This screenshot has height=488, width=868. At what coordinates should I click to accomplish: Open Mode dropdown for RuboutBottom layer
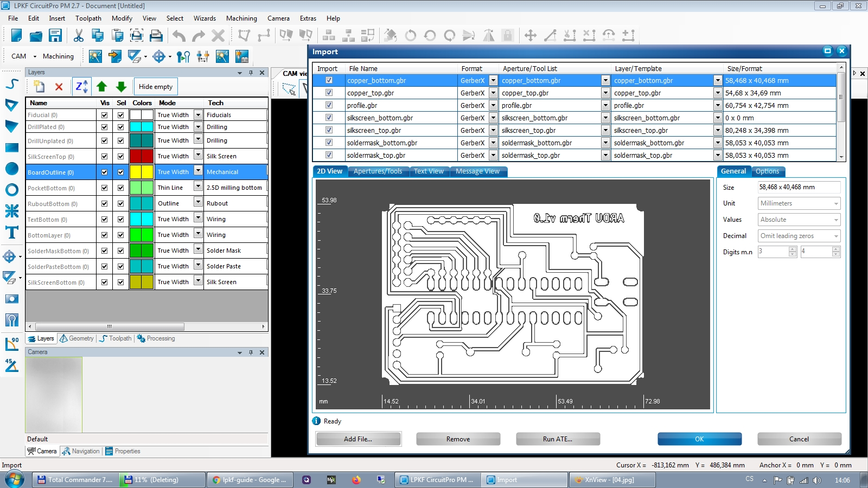coord(198,203)
